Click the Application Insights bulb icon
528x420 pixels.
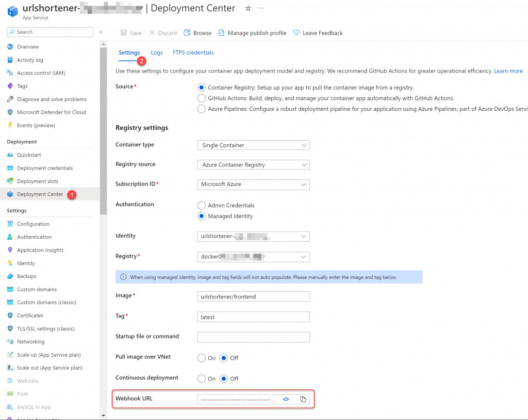(x=10, y=250)
